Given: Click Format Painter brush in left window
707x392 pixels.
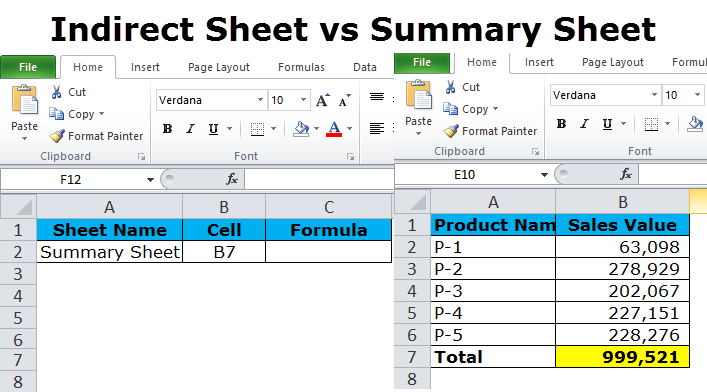Looking at the screenshot, I should point(57,136).
